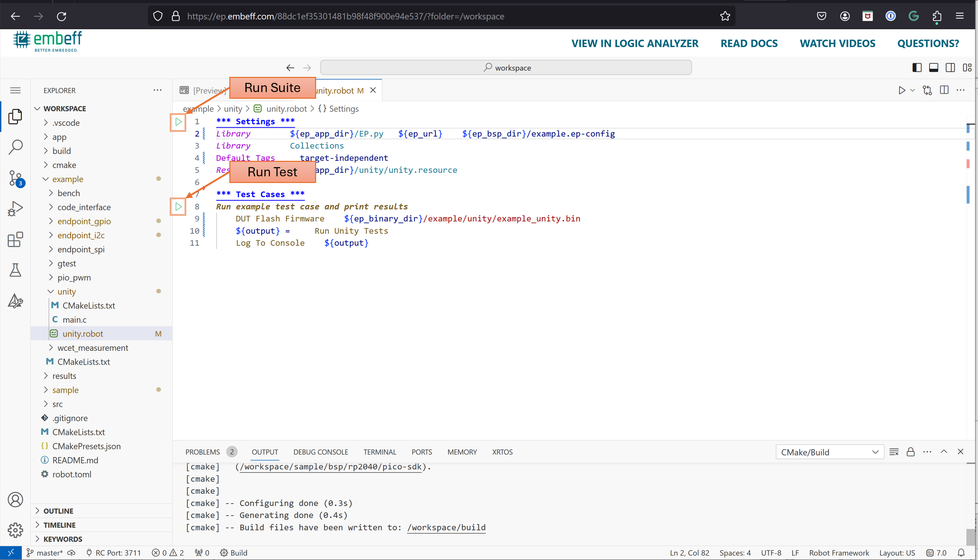Click the Run Test play glyph on line 8

(x=179, y=207)
